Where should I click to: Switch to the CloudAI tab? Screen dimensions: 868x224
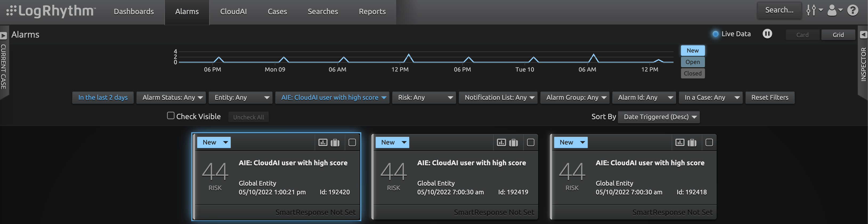pos(233,12)
